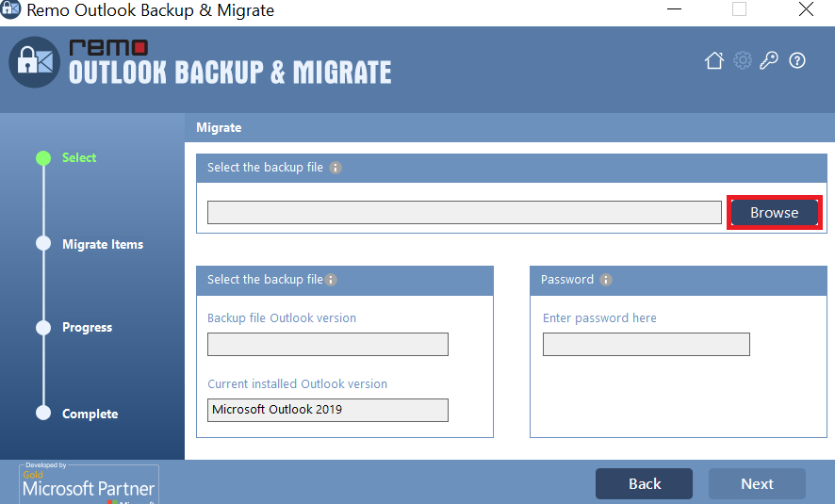
Task: Click the Enter password here field
Action: pos(646,345)
